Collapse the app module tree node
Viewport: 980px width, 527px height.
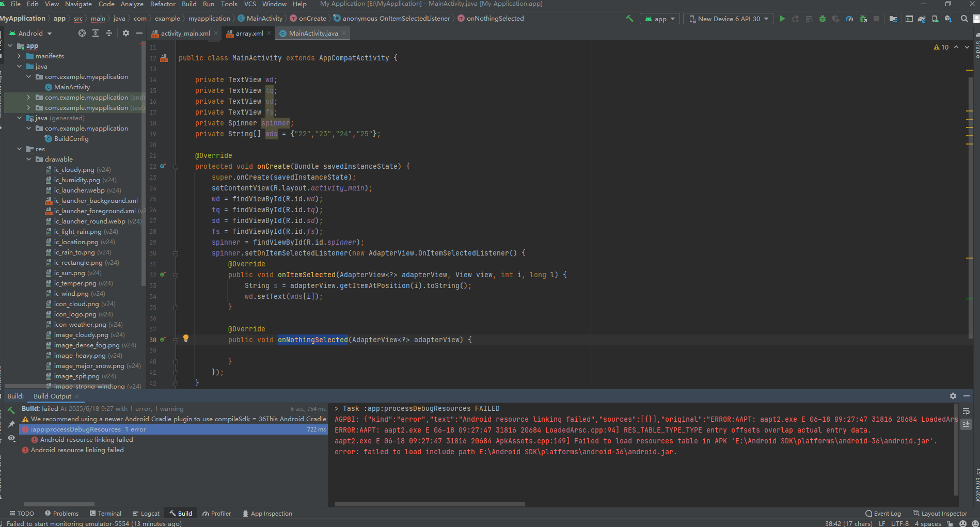tap(10, 46)
